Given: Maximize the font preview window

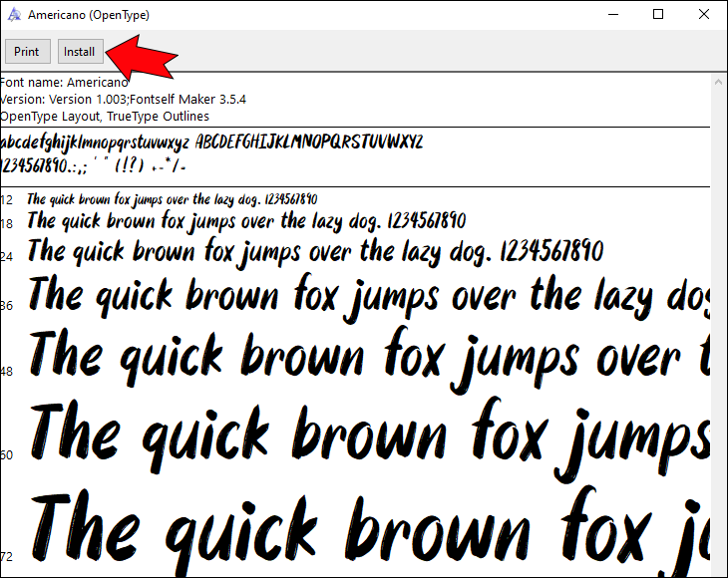Looking at the screenshot, I should [658, 15].
